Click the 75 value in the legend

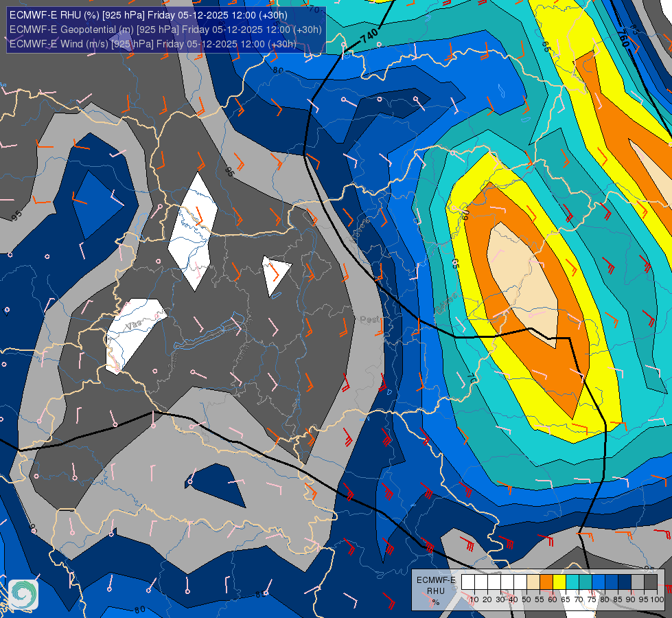(592, 599)
